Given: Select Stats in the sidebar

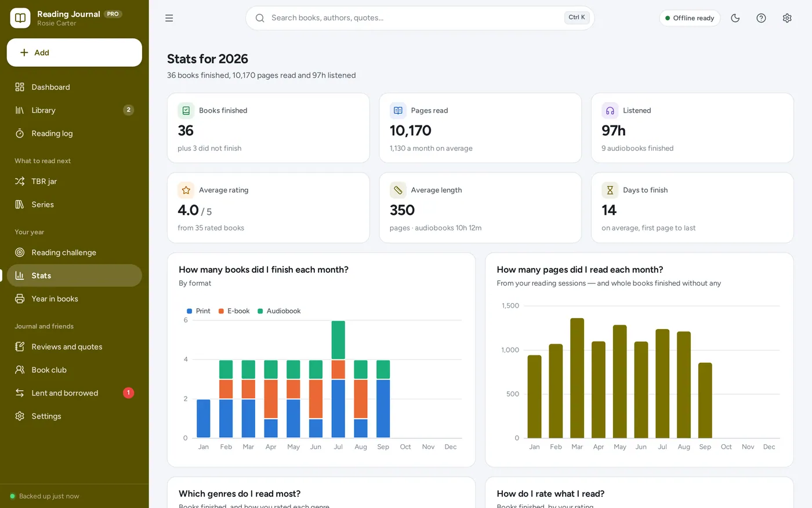Looking at the screenshot, I should (74, 276).
